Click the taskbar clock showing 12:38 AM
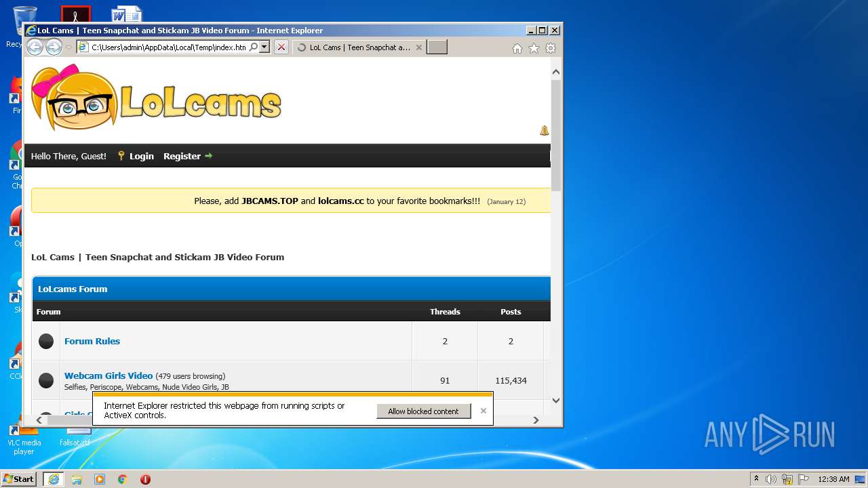 833,479
